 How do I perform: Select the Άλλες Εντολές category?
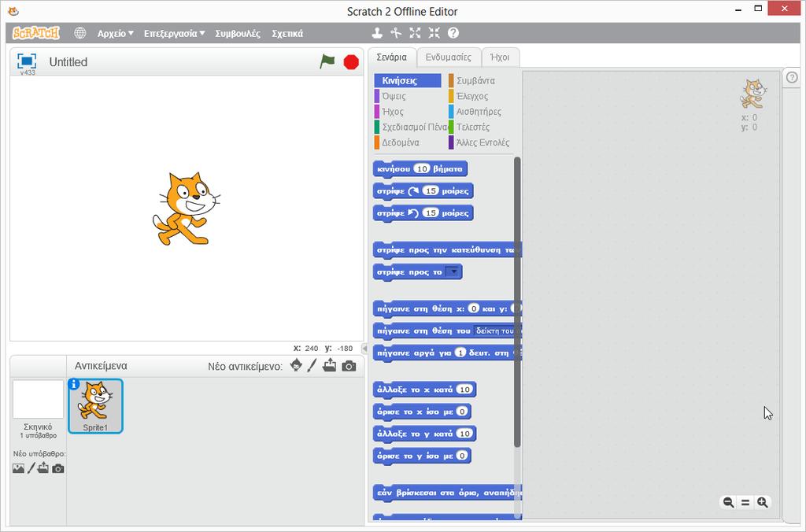(x=482, y=142)
